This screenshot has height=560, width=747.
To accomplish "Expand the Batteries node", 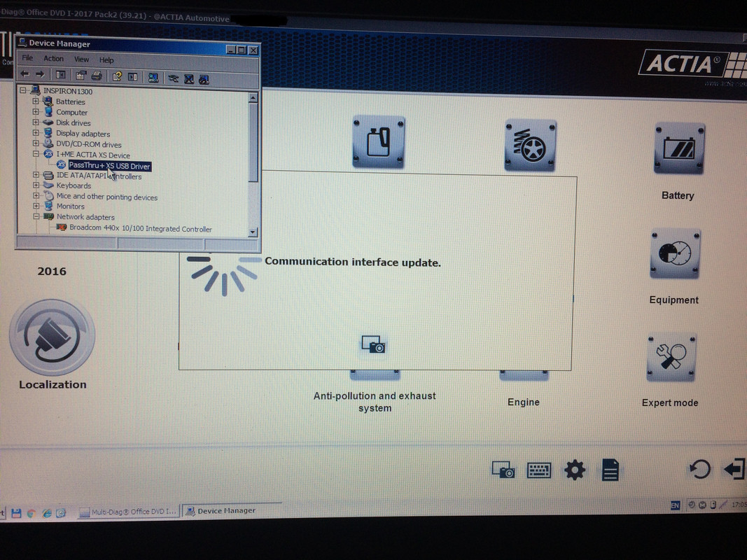I will [36, 101].
